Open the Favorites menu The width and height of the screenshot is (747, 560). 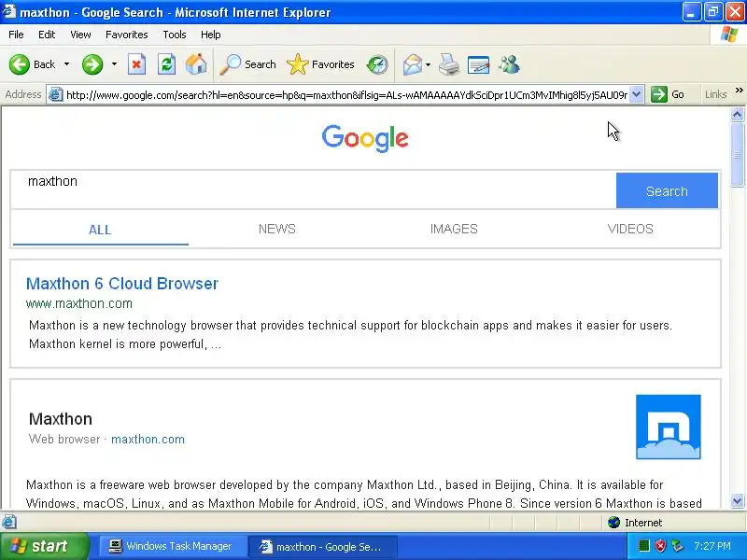click(x=127, y=35)
